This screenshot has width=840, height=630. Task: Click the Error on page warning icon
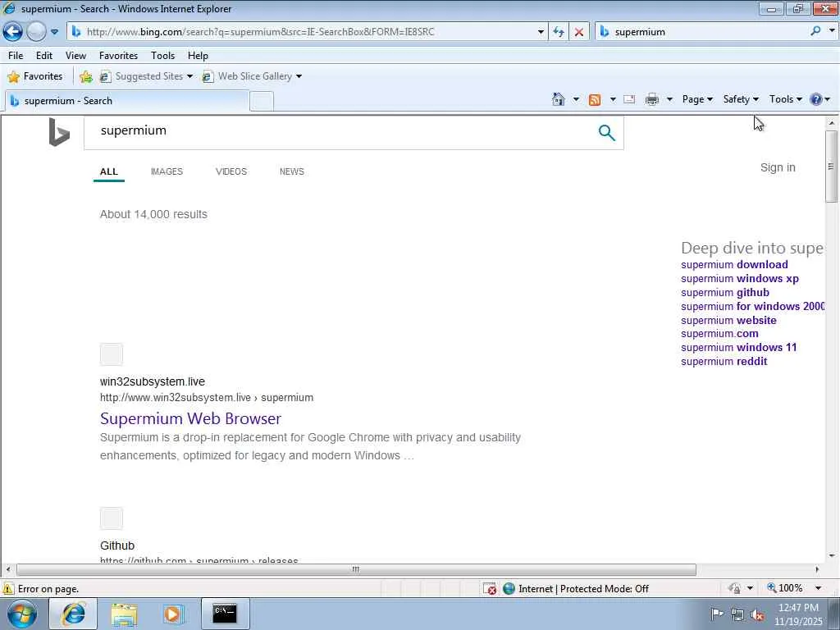(x=8, y=588)
